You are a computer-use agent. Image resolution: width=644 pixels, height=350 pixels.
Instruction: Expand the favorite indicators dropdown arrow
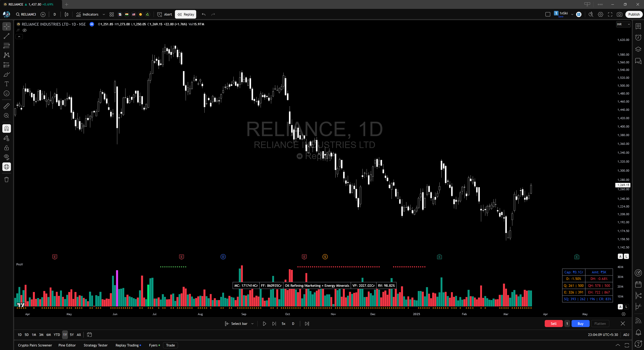[104, 14]
